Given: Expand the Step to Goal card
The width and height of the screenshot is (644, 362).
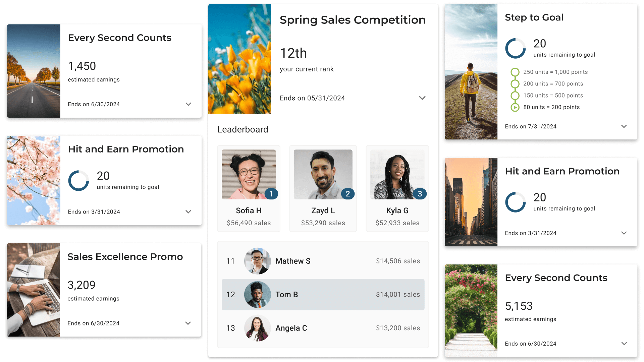Looking at the screenshot, I should point(624,126).
